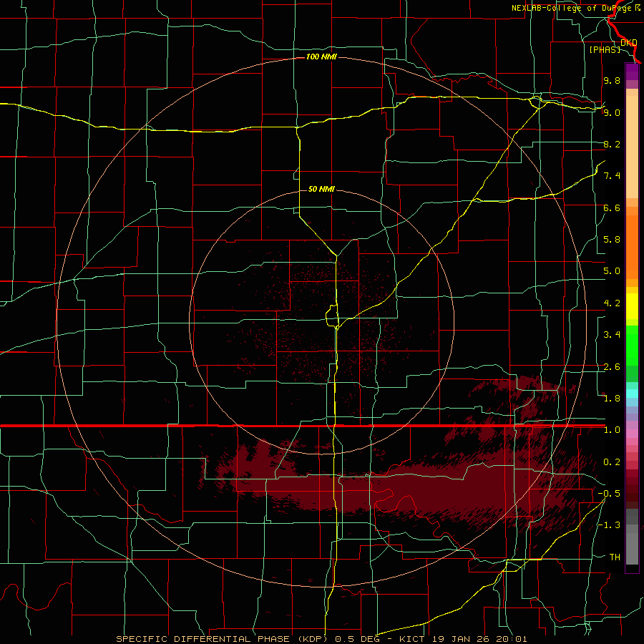Click the 1.8 legend value

pyautogui.click(x=612, y=399)
